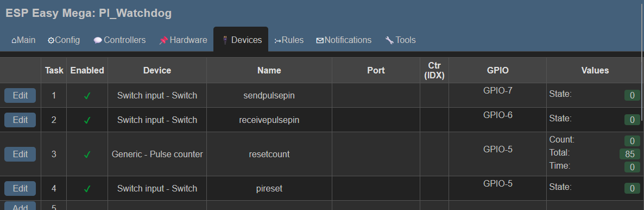Screen dimensions: 644x210
Task: Click the enabled checkmark for receivepulsepin
Action: [87, 120]
